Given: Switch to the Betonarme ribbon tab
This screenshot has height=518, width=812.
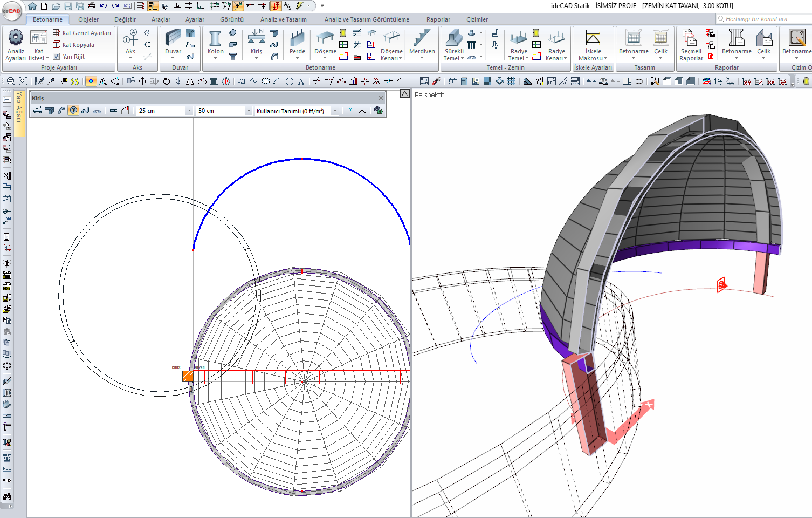Looking at the screenshot, I should (x=47, y=19).
